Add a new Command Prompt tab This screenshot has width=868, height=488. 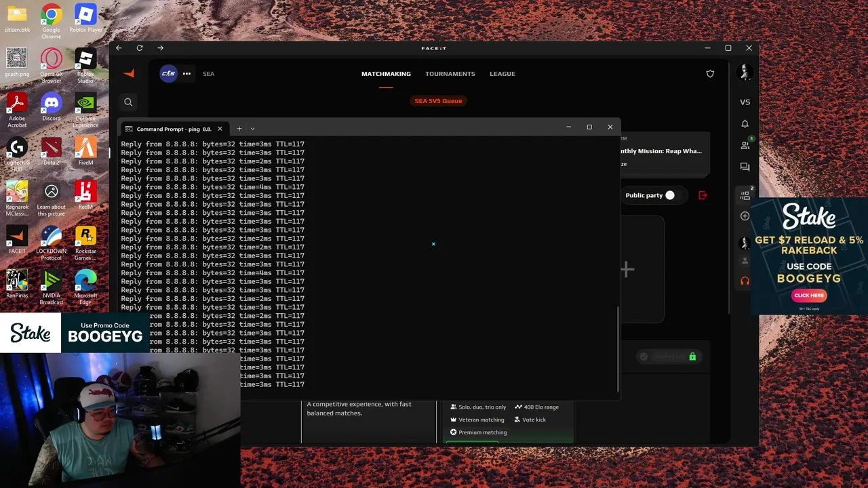point(239,129)
